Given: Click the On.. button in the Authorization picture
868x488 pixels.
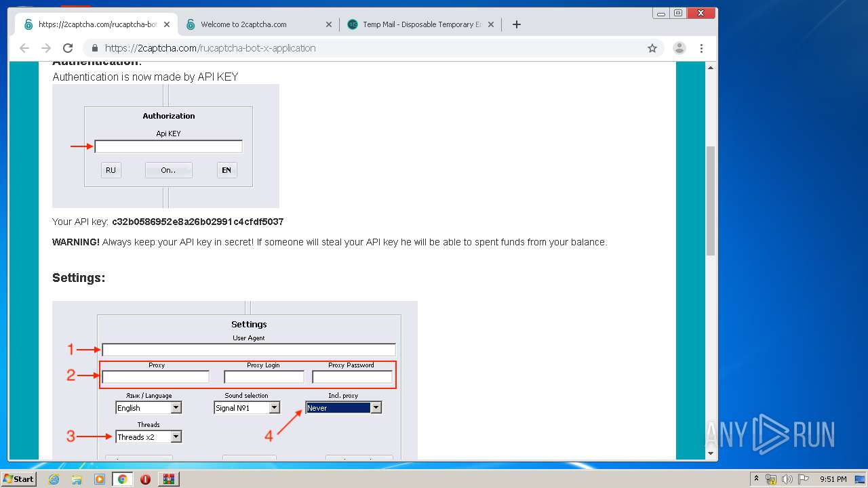Looking at the screenshot, I should point(168,170).
